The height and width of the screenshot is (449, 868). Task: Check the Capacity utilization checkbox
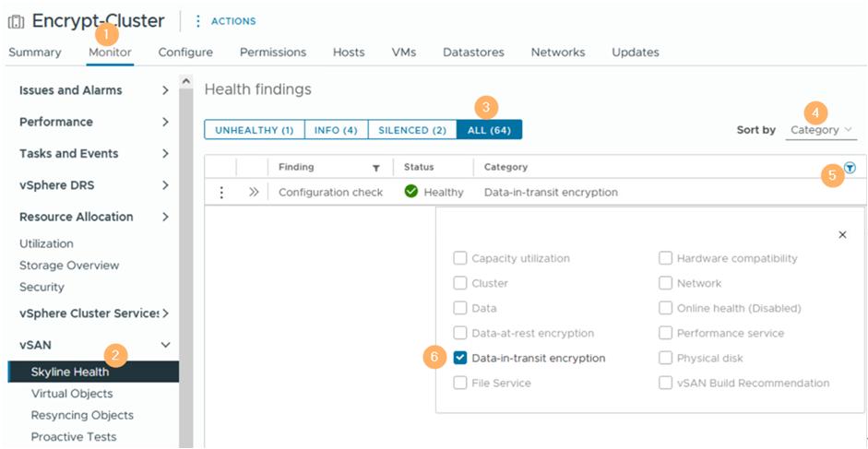(460, 258)
